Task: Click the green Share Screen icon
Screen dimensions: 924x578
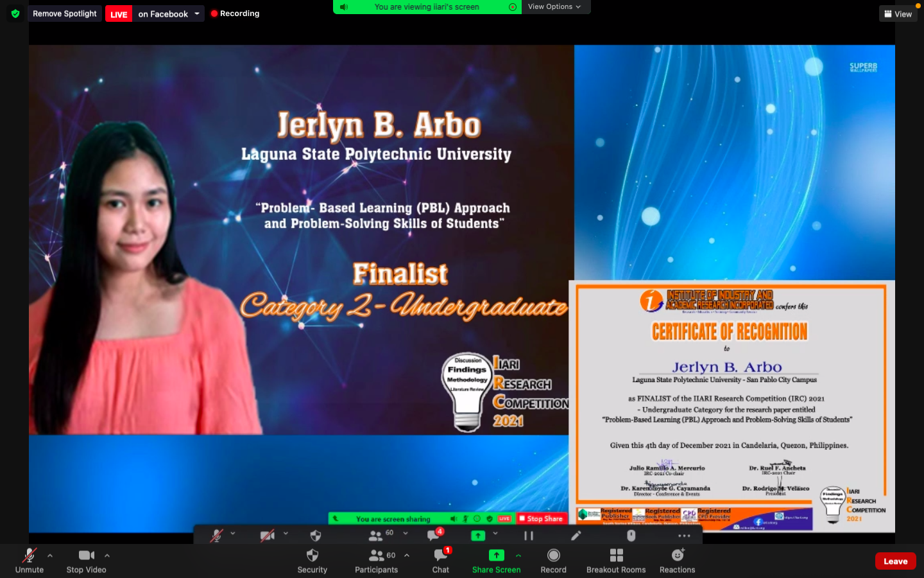Action: click(496, 556)
